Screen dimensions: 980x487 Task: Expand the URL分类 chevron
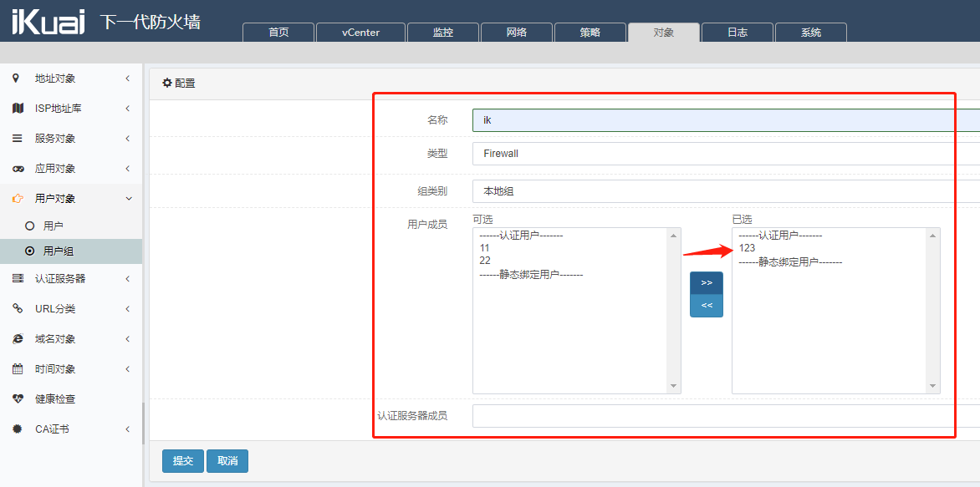pyautogui.click(x=127, y=308)
